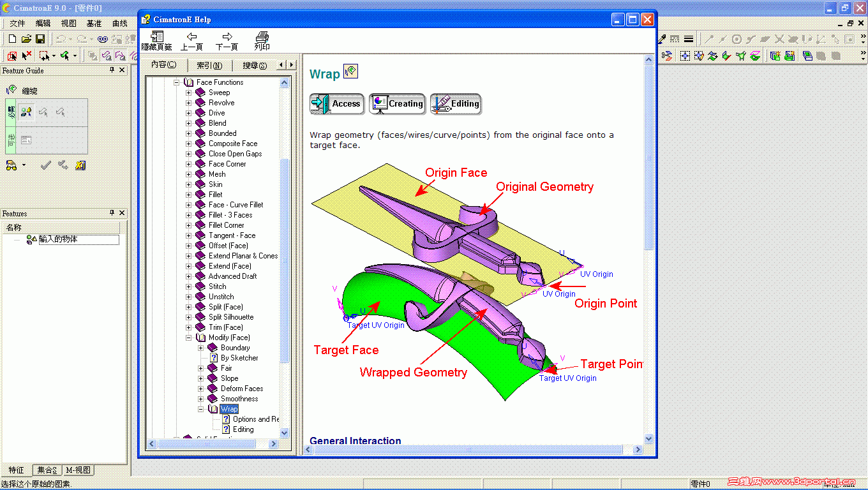Close the Features panel

coord(122,213)
